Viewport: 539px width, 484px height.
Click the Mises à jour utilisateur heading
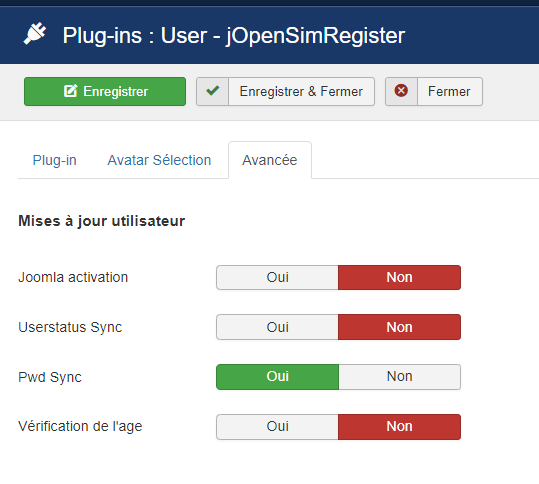tap(102, 221)
